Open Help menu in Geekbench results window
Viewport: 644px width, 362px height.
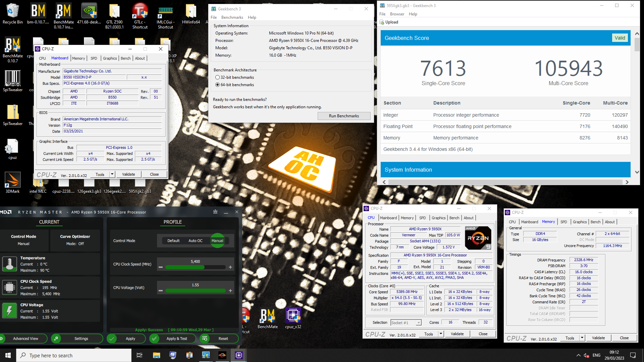413,14
